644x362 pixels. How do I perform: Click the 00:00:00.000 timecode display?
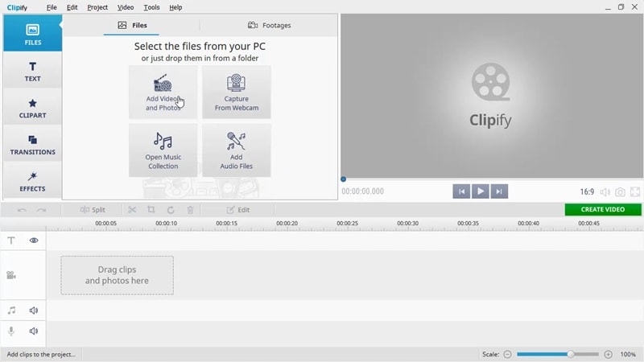363,191
